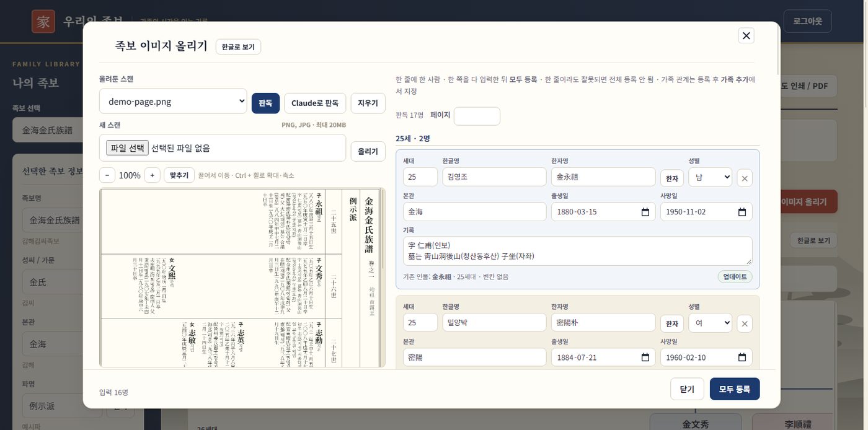Click the 판독 17명 count text

click(x=410, y=115)
